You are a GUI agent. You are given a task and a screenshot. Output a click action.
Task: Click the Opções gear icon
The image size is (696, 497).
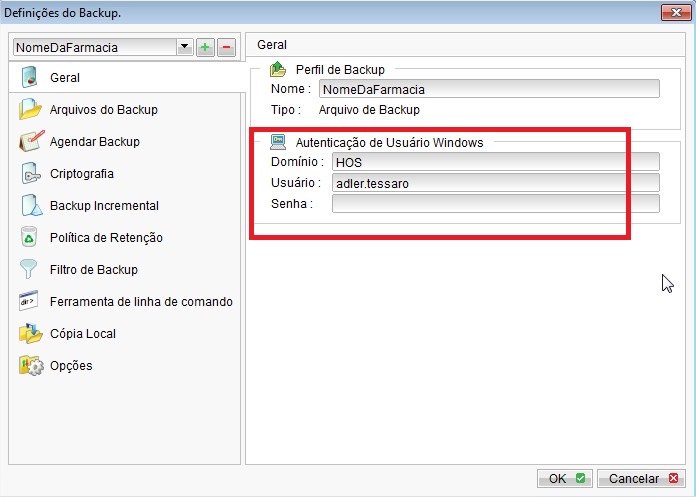(30, 366)
